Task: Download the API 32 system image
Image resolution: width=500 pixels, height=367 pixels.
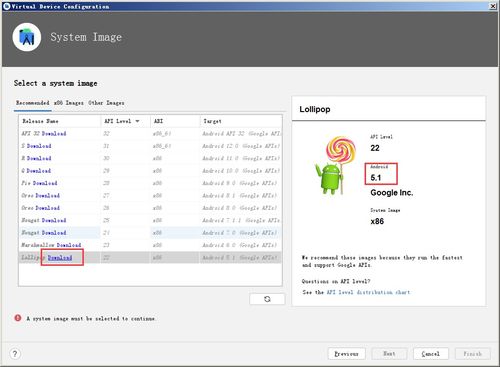Action: [54, 134]
